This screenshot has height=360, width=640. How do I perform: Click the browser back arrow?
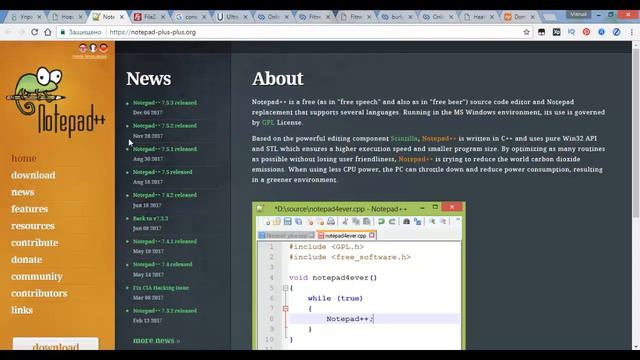(8, 32)
